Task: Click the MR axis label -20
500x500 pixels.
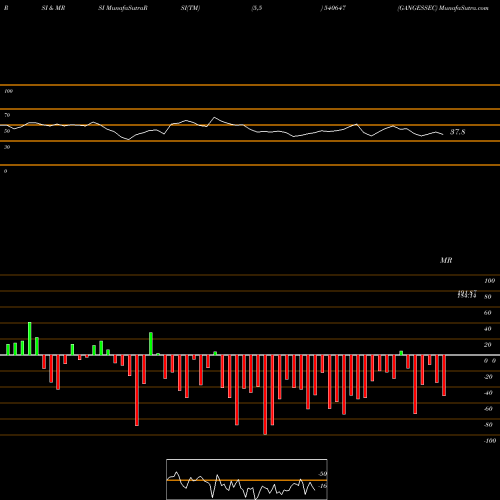Action: pyautogui.click(x=488, y=377)
